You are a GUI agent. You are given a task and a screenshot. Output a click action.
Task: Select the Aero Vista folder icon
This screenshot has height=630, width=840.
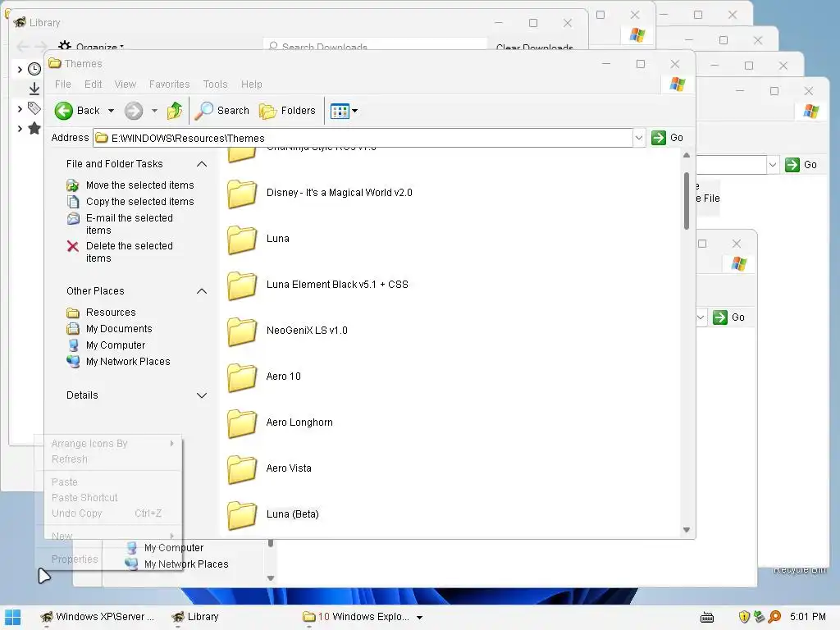242,468
